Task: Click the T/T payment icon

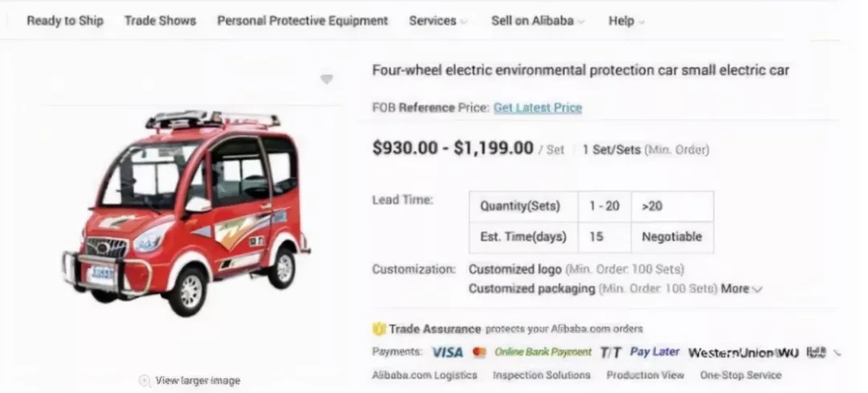Action: [x=611, y=352]
